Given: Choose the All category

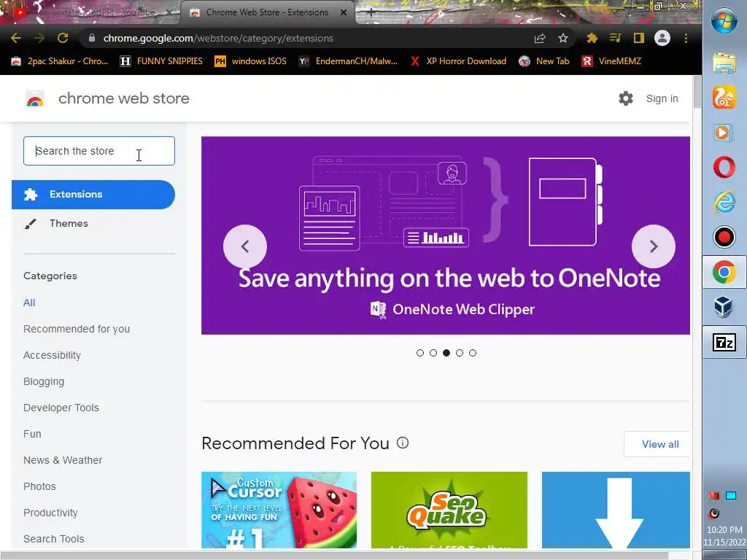Looking at the screenshot, I should point(29,303).
